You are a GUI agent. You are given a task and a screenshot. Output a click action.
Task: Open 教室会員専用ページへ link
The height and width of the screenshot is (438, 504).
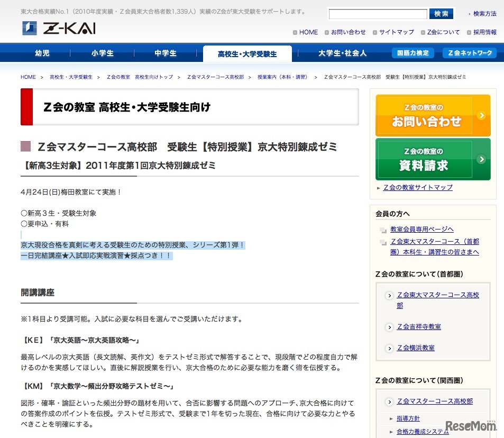421,229
